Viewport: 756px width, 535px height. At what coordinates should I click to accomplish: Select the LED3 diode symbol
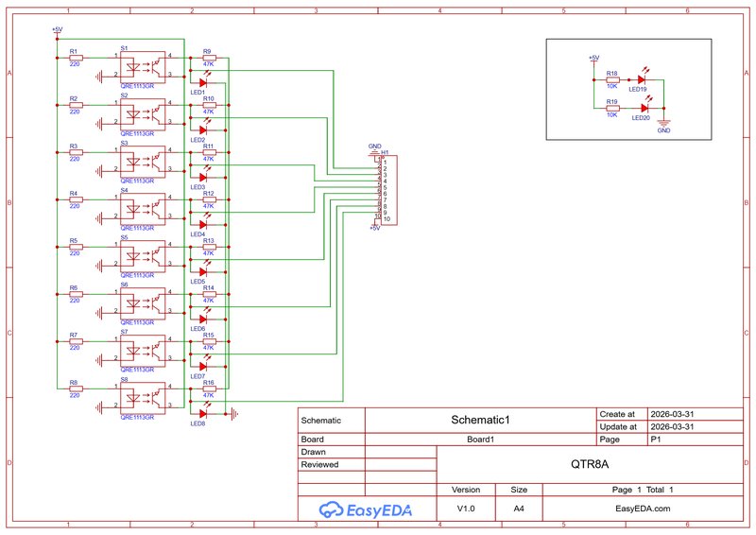[x=203, y=178]
